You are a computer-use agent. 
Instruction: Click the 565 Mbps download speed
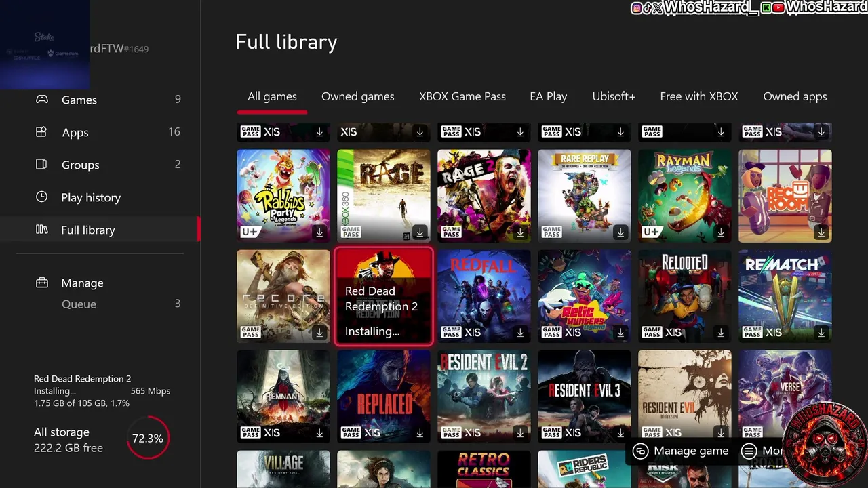click(150, 391)
